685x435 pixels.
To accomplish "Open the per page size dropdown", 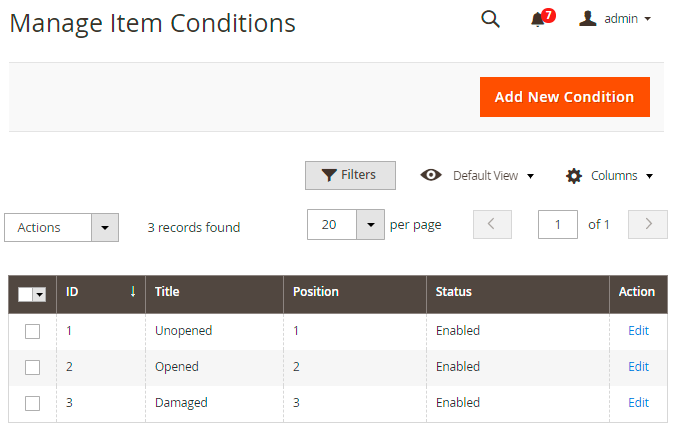I will pos(371,225).
